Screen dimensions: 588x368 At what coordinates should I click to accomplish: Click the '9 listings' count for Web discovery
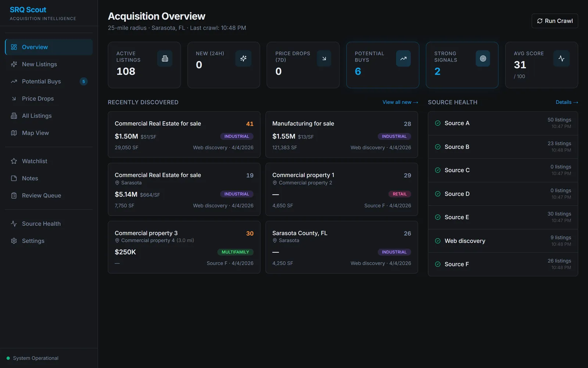(x=561, y=237)
